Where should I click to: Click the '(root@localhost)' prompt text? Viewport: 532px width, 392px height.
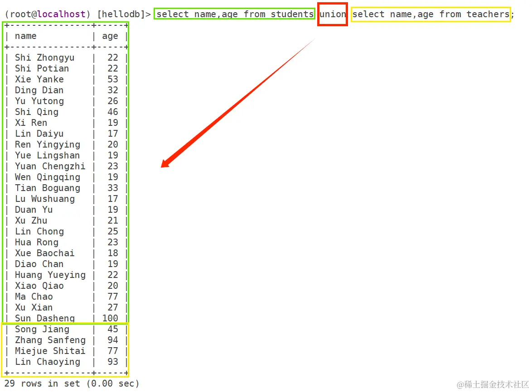[48, 14]
